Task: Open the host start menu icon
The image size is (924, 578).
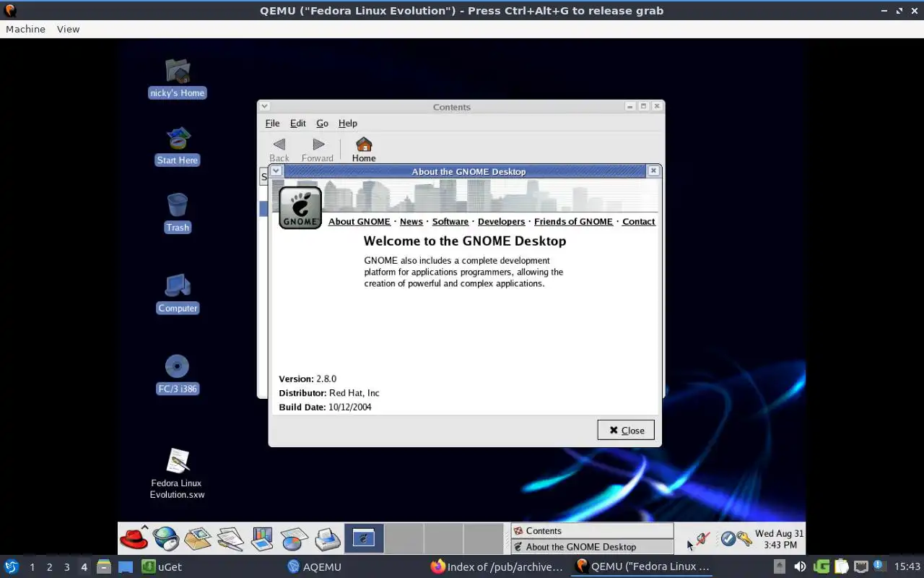Action: [x=11, y=566]
